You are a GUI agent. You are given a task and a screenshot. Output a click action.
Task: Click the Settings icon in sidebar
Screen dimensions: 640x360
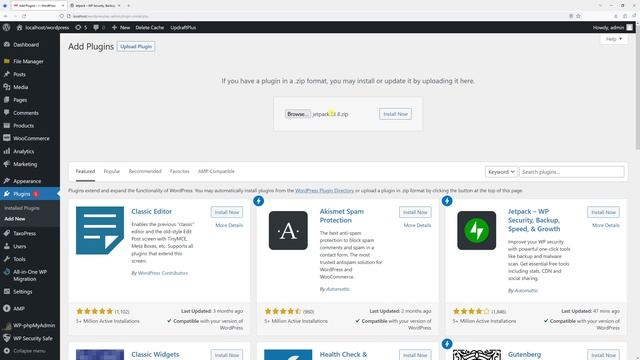tap(7, 291)
